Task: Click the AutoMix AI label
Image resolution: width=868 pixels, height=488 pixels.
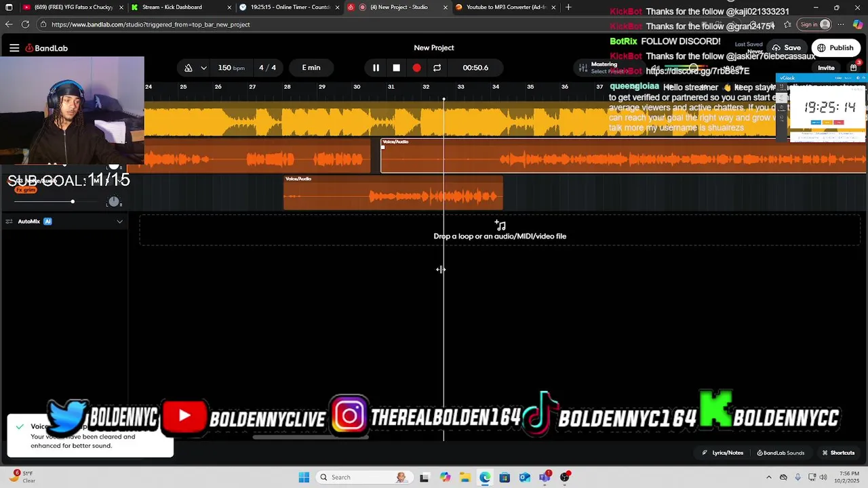Action: click(34, 222)
